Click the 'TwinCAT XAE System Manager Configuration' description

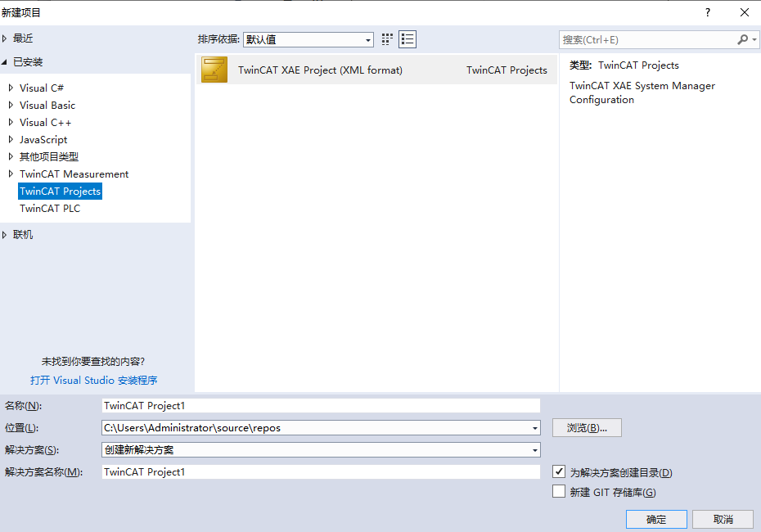coord(642,92)
